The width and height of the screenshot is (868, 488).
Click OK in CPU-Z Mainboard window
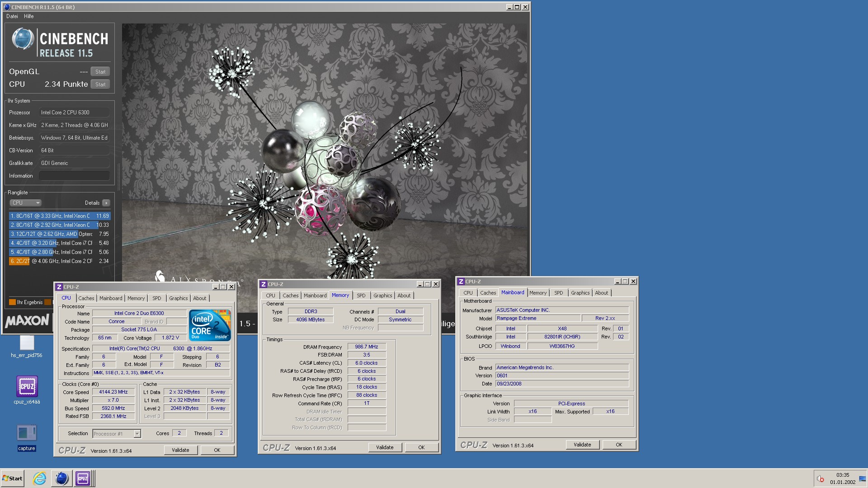[x=619, y=445]
